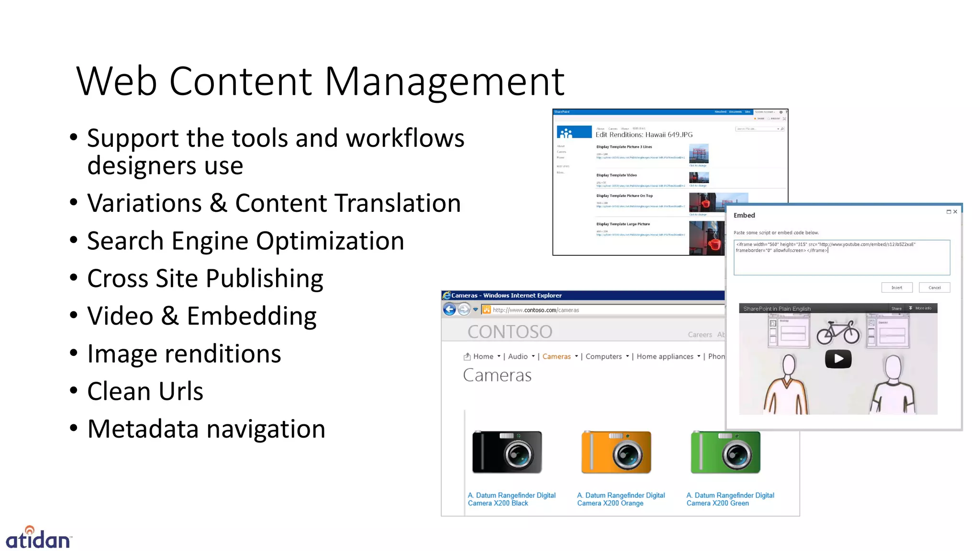Open Documents in the SharePoint top bar

(735, 112)
